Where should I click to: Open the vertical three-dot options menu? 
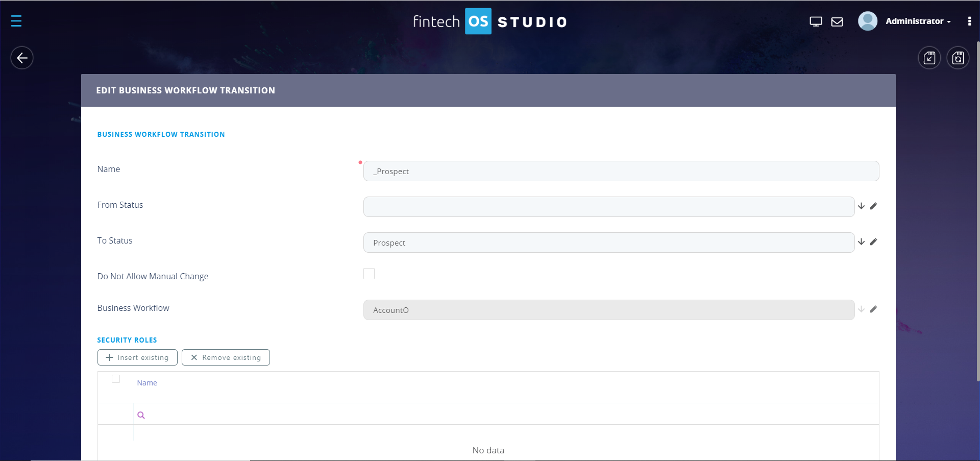(969, 21)
